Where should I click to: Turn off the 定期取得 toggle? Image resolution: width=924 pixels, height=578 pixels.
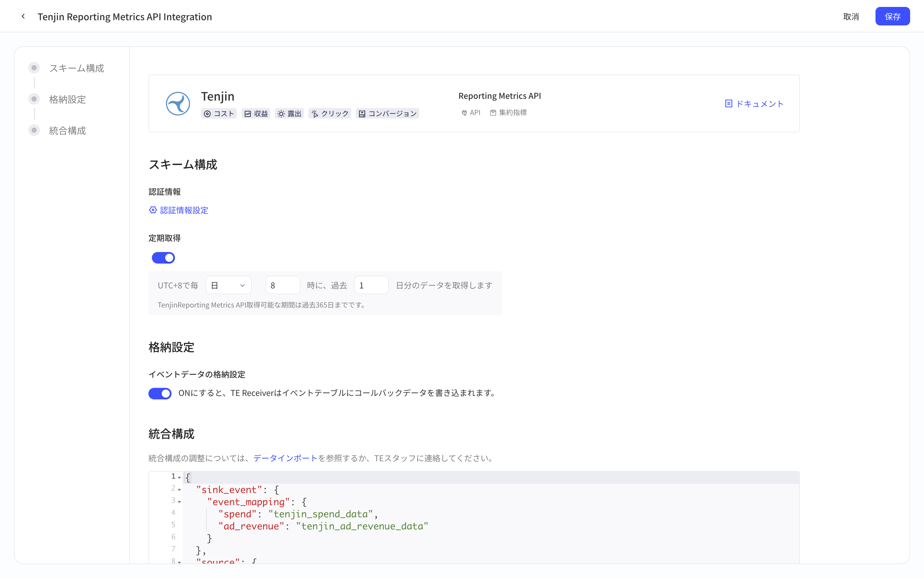(163, 258)
